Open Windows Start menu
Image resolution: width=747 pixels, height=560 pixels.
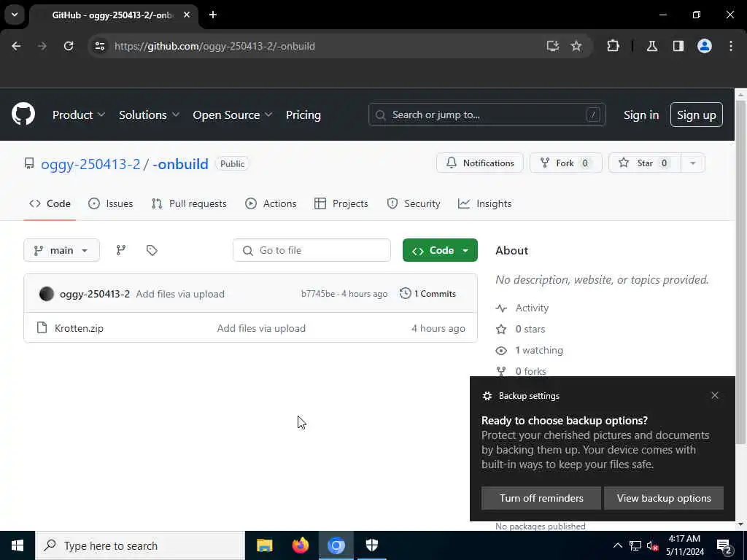point(18,545)
